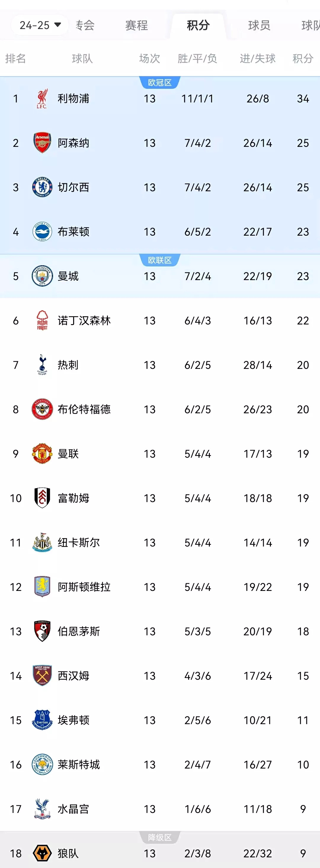Image resolution: width=320 pixels, height=868 pixels.
Task: Switch to the 球员 tab
Action: point(259,25)
